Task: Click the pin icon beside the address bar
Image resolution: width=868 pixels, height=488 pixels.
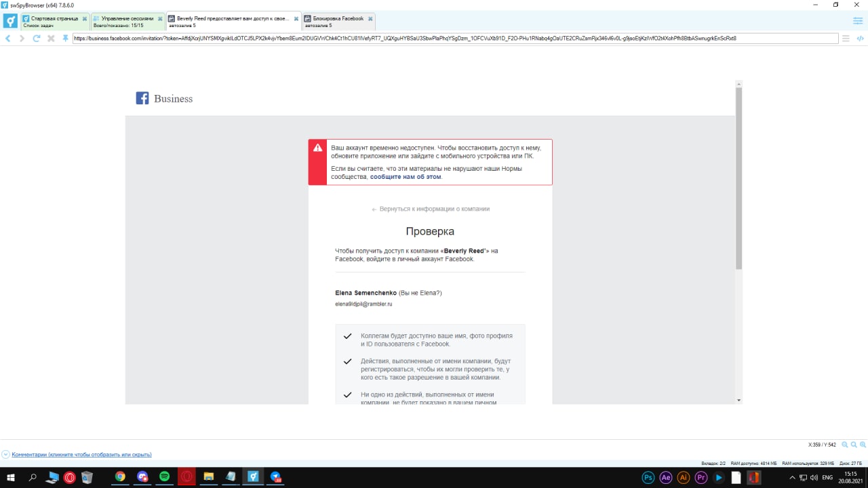Action: click(65, 39)
